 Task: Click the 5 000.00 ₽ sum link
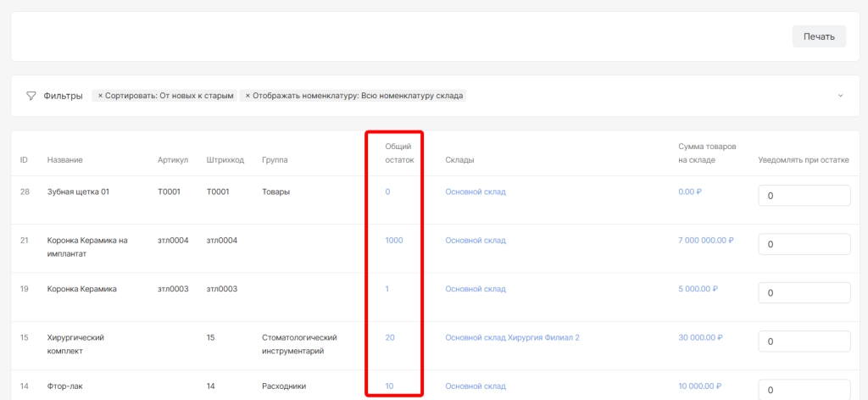[x=698, y=289]
